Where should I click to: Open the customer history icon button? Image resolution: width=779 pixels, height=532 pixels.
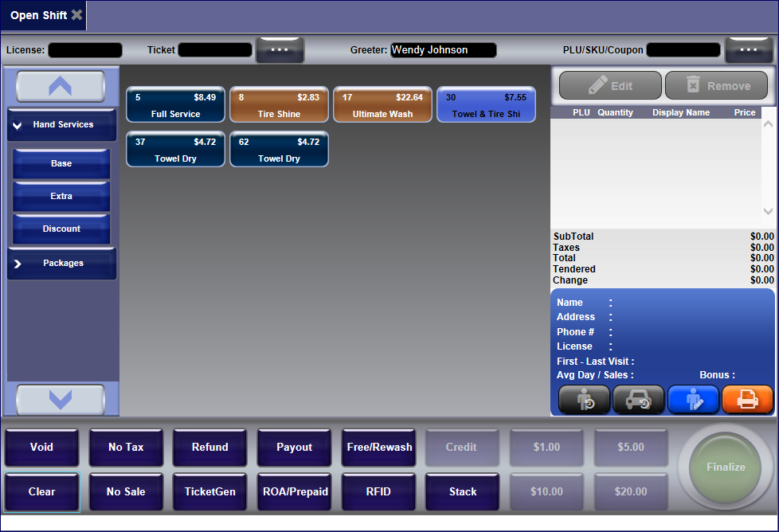click(584, 399)
